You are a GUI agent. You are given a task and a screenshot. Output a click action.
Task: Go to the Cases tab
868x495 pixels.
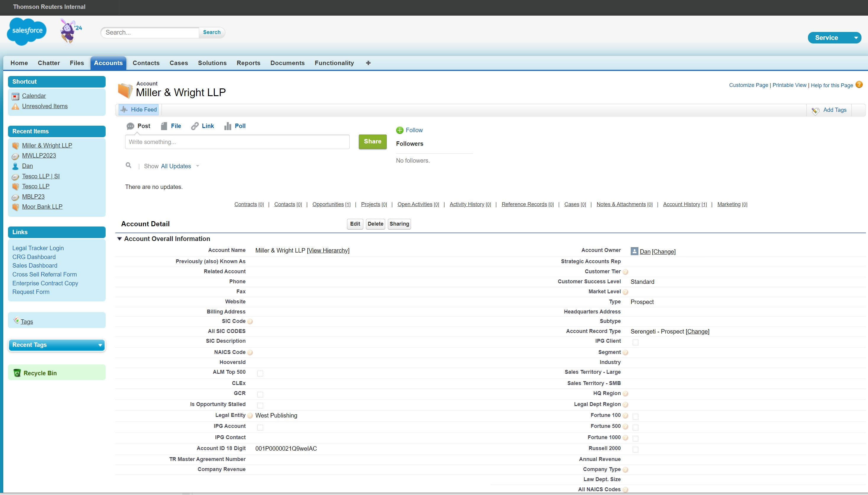(179, 63)
